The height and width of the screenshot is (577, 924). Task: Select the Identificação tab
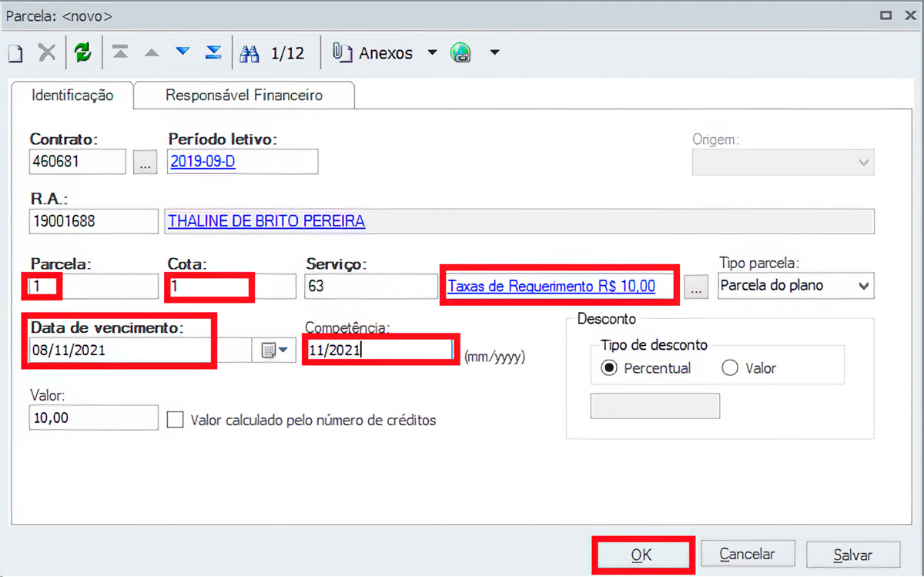point(72,96)
